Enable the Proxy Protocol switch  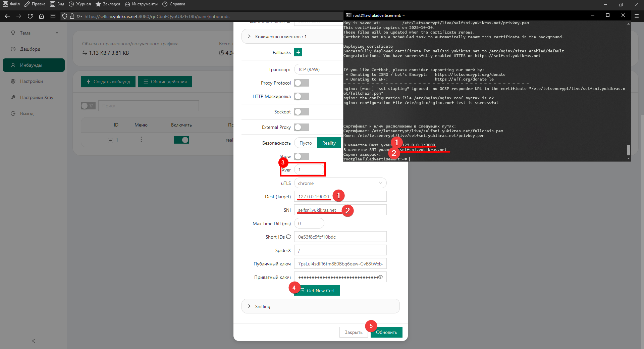coord(301,83)
